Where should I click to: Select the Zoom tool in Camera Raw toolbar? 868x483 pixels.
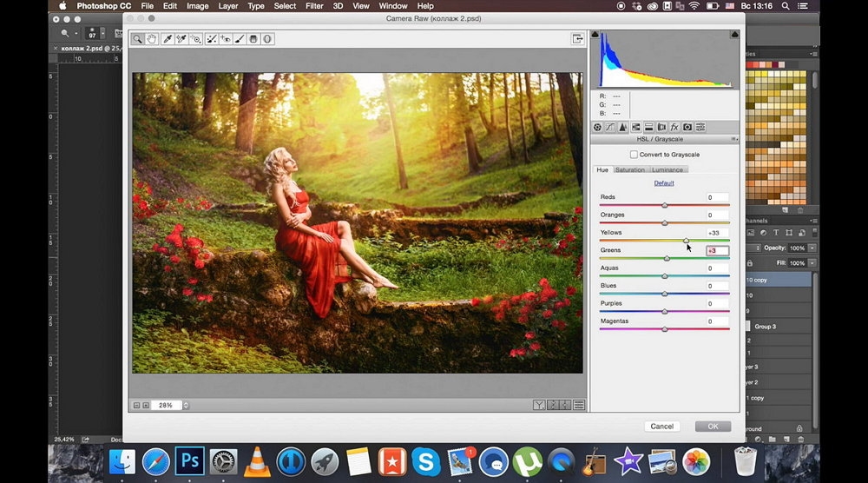[x=137, y=39]
